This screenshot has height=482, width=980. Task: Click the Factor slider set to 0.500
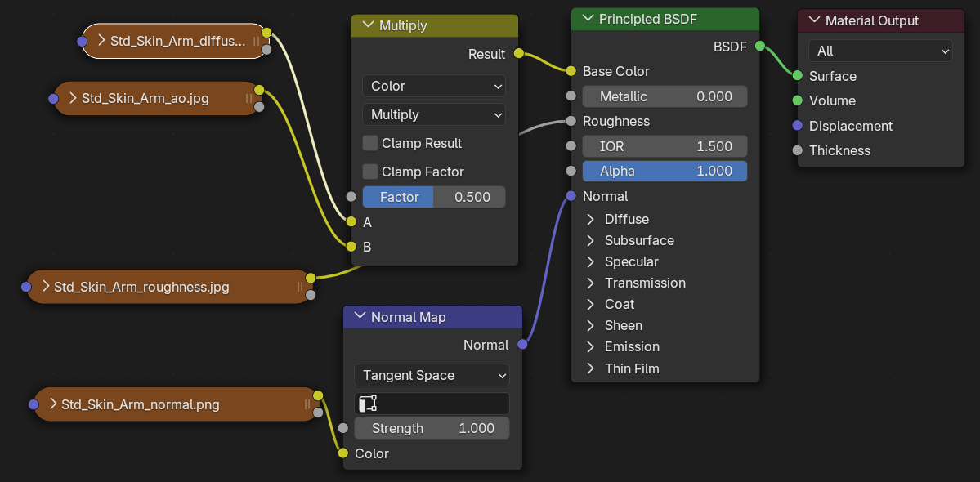434,197
